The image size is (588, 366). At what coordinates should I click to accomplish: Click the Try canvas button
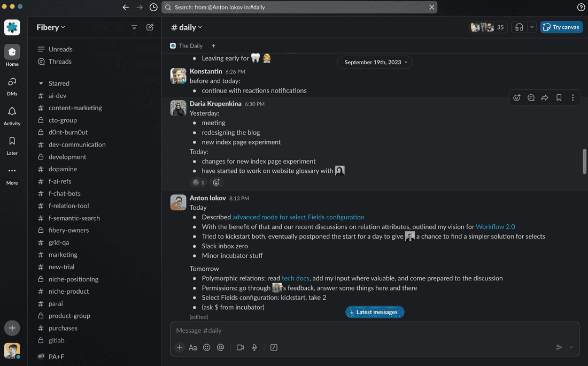coord(561,27)
